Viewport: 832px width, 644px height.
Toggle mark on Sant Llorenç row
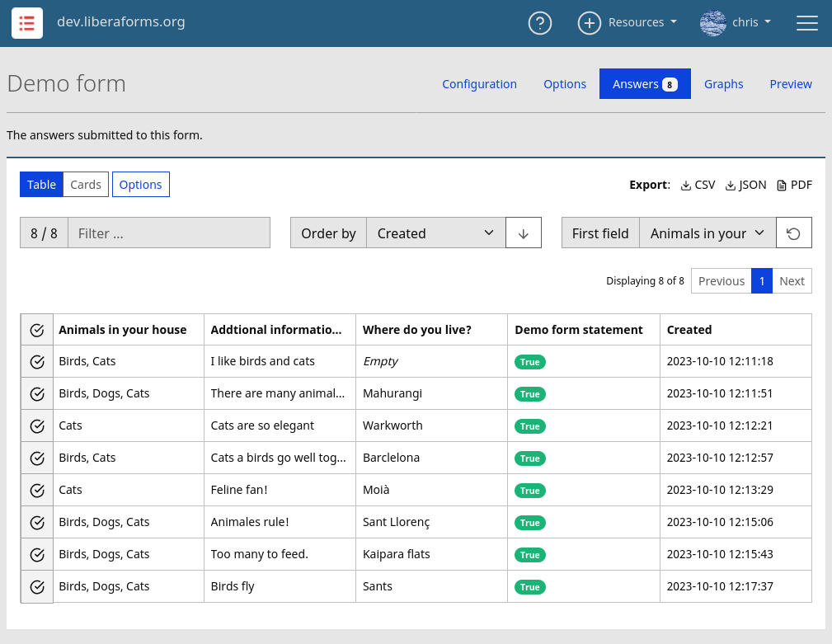(x=37, y=523)
